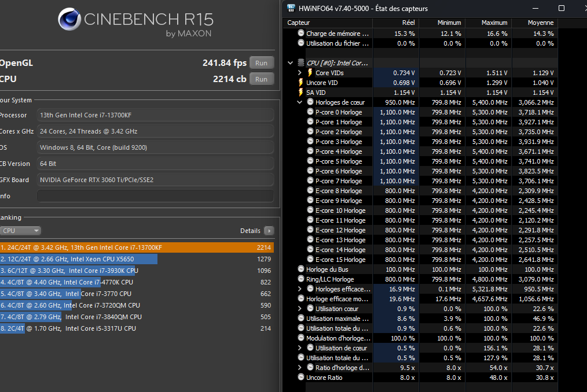Collapse the CPU [#0] sensor group
The width and height of the screenshot is (587, 392).
tap(290, 63)
